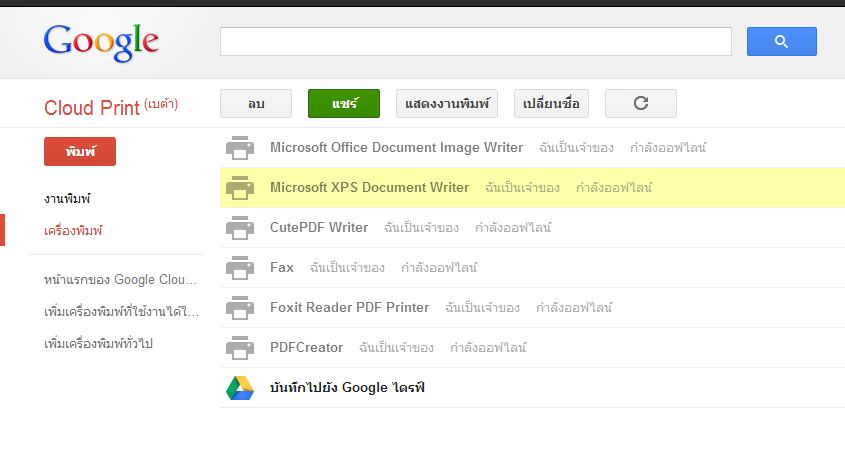Select the PDFCreator printer name

point(306,348)
